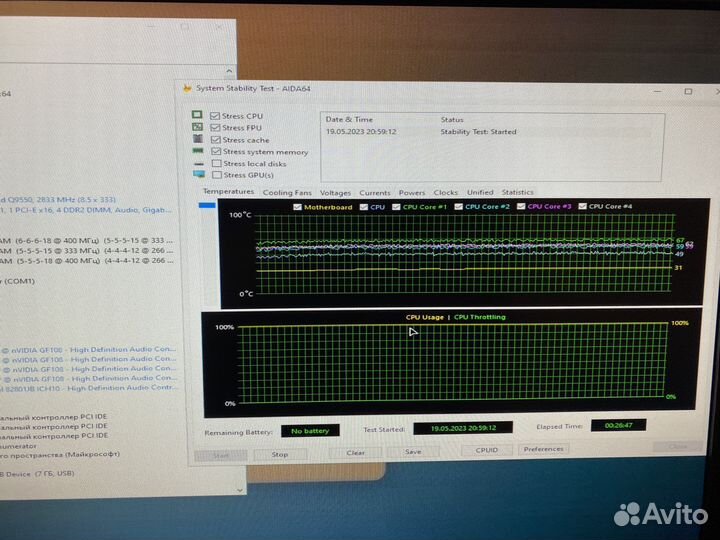Viewport: 720px width, 540px height.
Task: Click the Test Started timestamp field
Action: coord(463,428)
